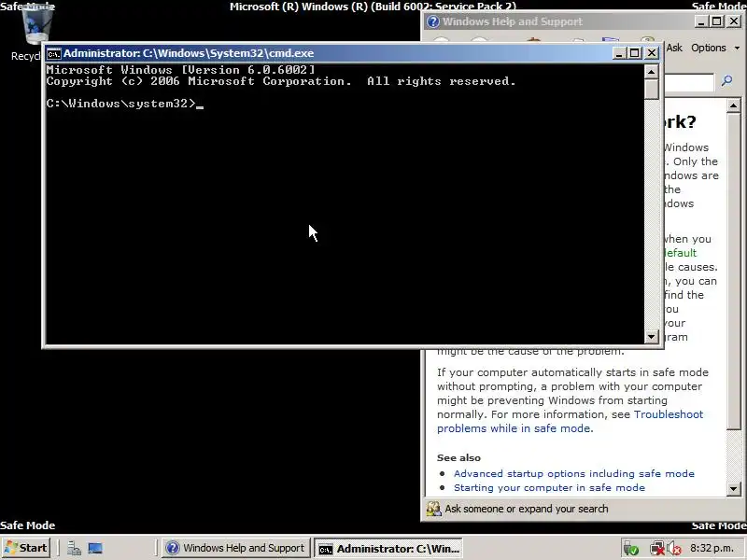The height and width of the screenshot is (560, 747).
Task: Click the See also heading in Help
Action: [458, 458]
